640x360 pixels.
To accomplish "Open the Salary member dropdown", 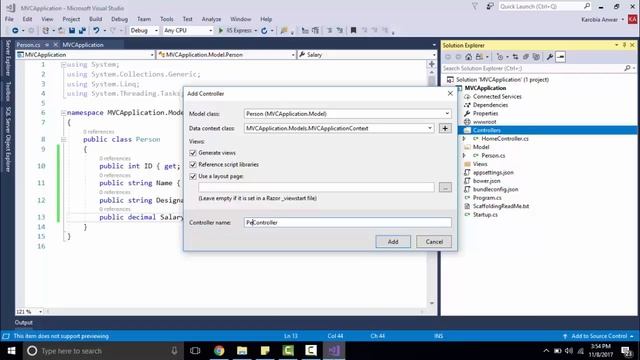I will (x=367, y=55).
